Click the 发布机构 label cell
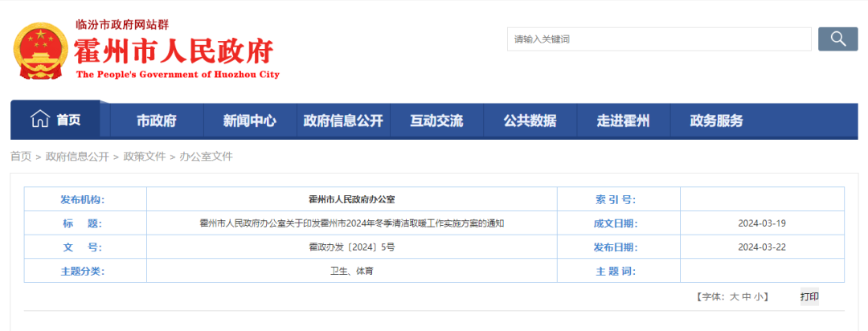This screenshot has height=331, width=868. click(x=85, y=199)
